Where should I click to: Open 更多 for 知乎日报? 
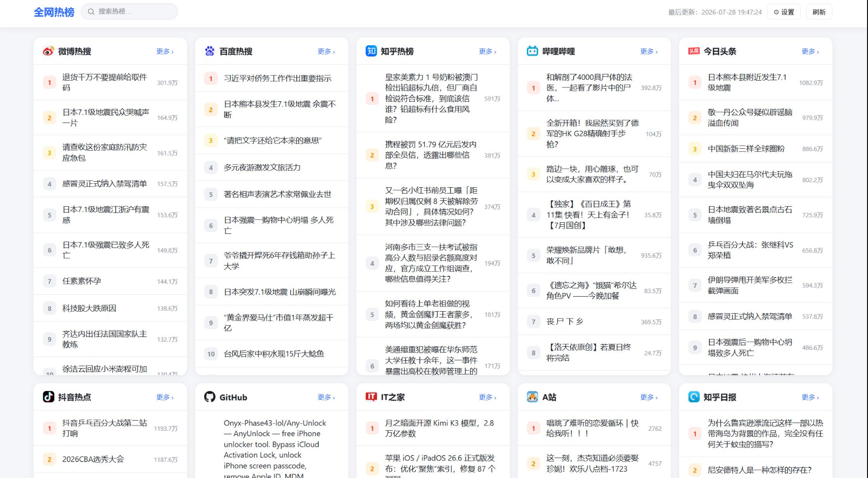[811, 397]
